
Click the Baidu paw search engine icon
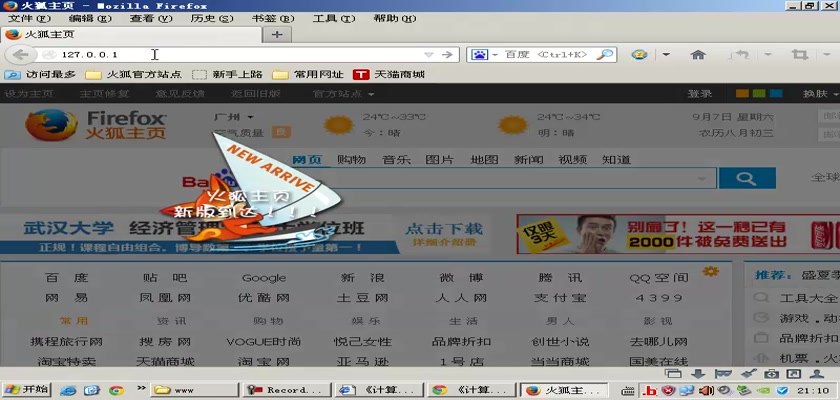click(479, 55)
